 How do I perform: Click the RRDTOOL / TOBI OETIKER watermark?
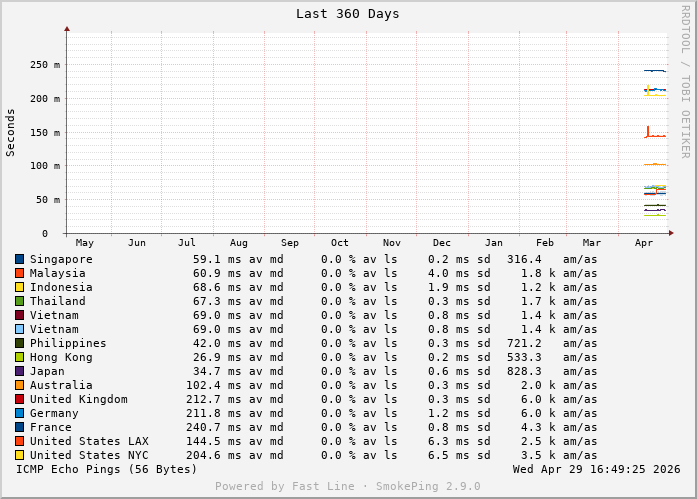coord(685,80)
